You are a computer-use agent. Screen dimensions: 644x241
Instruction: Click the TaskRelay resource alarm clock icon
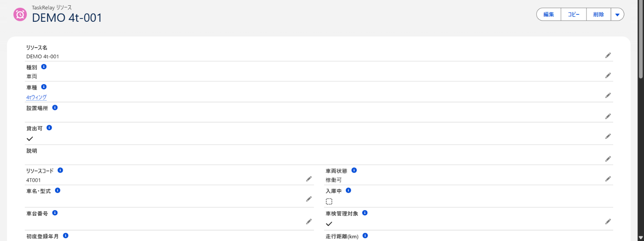(x=20, y=14)
